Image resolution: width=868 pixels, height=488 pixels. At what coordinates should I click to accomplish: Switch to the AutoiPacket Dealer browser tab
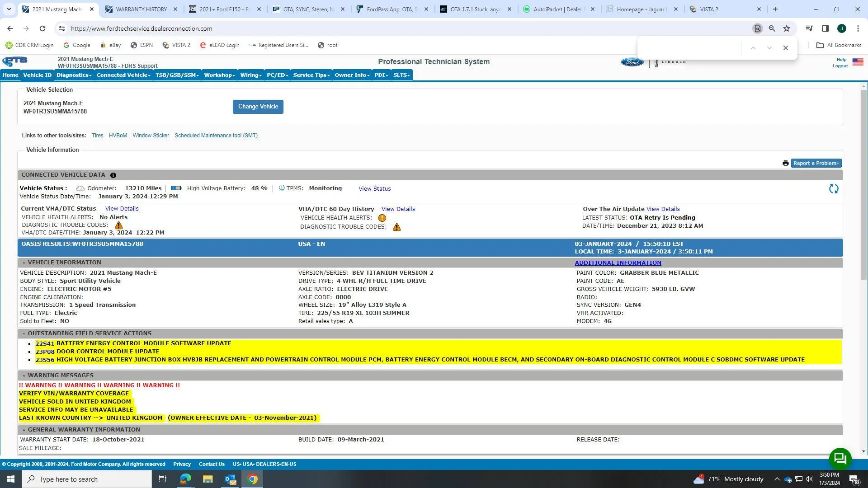pyautogui.click(x=559, y=9)
